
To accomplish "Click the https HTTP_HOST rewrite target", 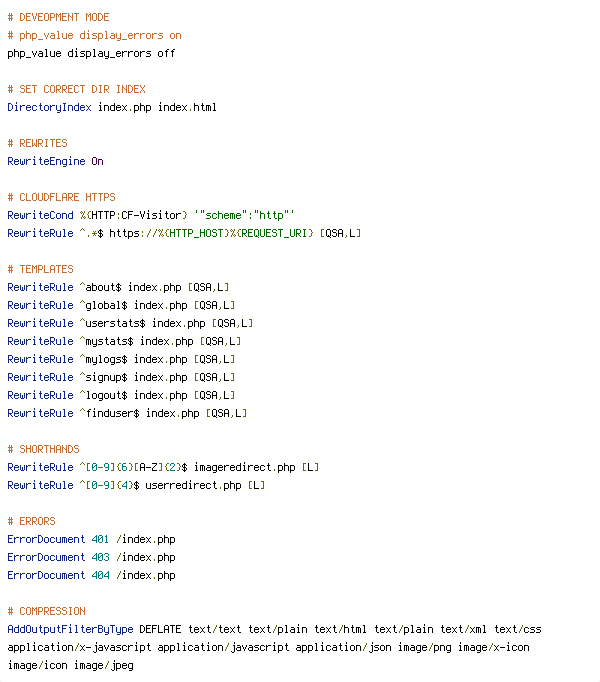I will pyautogui.click(x=211, y=234).
